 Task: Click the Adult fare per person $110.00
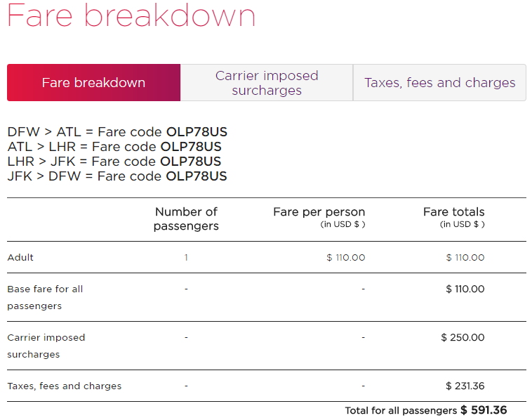(x=346, y=257)
